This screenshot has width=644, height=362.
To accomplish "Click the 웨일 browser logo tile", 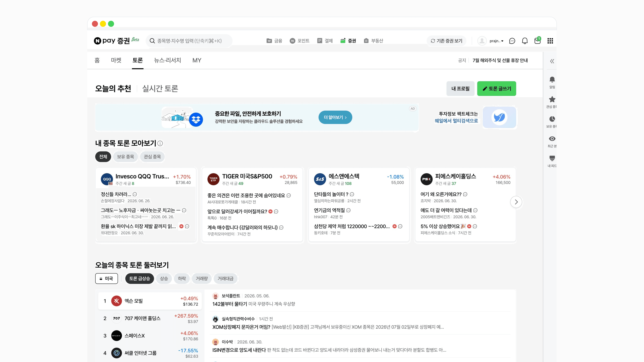I will click(499, 117).
